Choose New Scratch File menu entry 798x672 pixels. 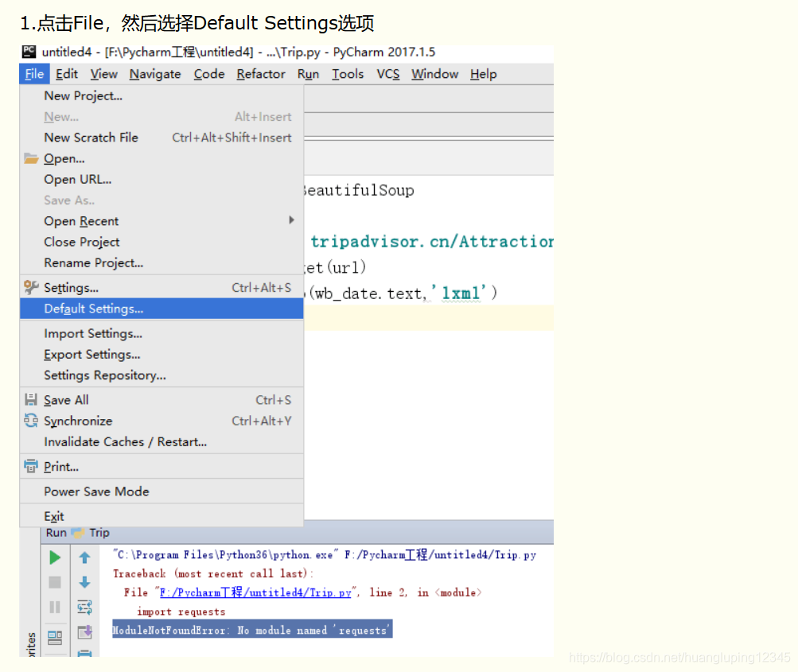pos(162,138)
